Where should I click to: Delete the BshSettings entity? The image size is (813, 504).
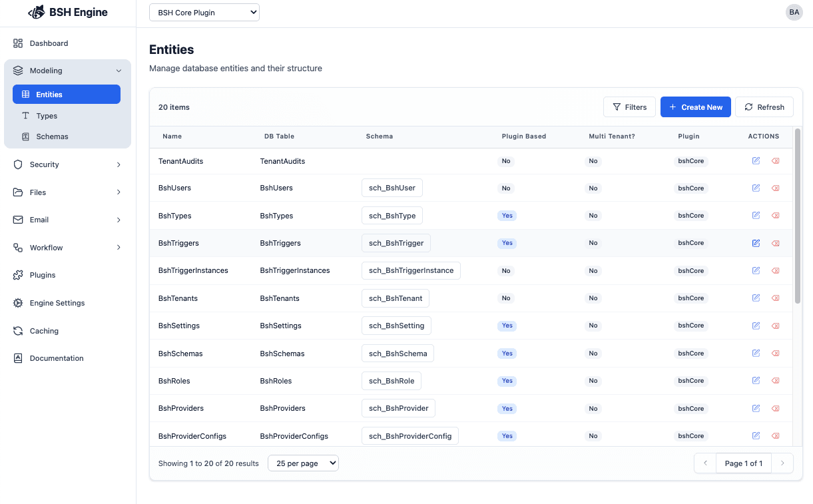pos(775,326)
